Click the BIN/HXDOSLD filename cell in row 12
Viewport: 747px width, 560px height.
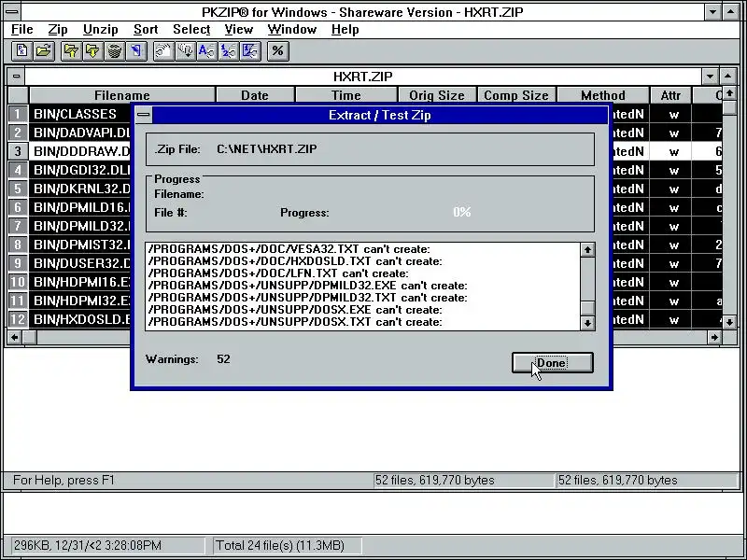pyautogui.click(x=80, y=319)
